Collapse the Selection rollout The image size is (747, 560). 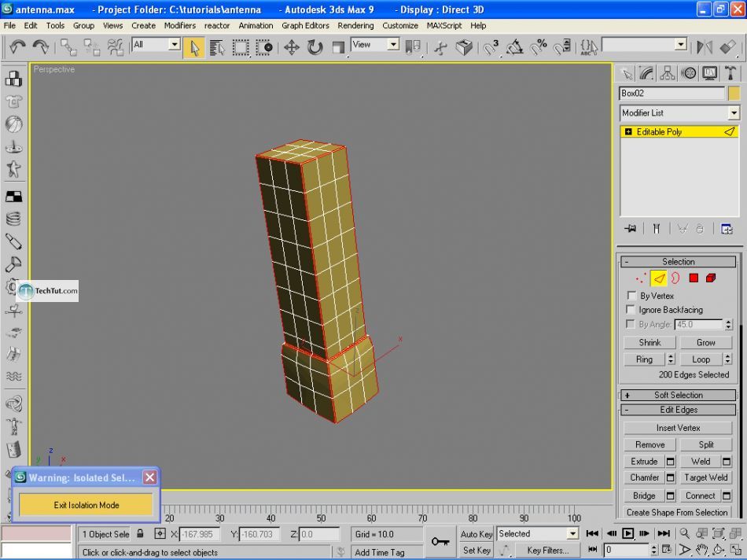point(679,262)
